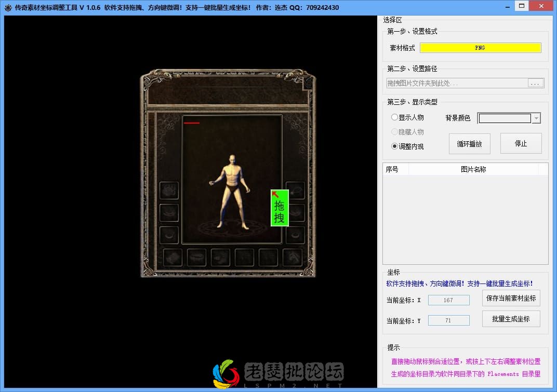557x392 pixels.
Task: Click the ring slot icon on the left column
Action: click(x=170, y=235)
